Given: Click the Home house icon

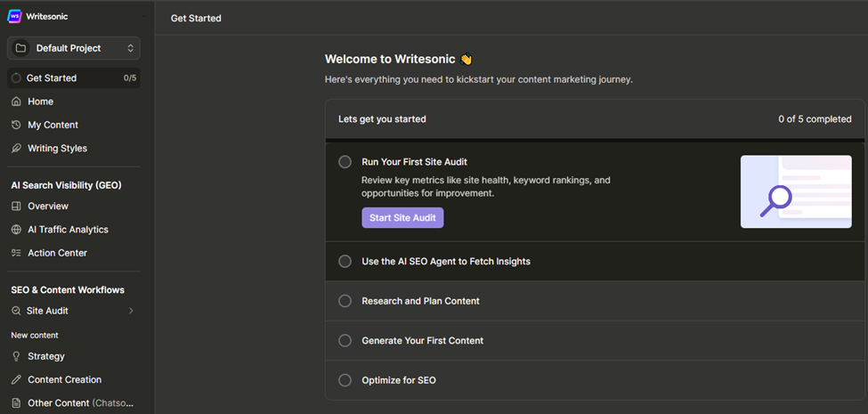Looking at the screenshot, I should click(16, 101).
